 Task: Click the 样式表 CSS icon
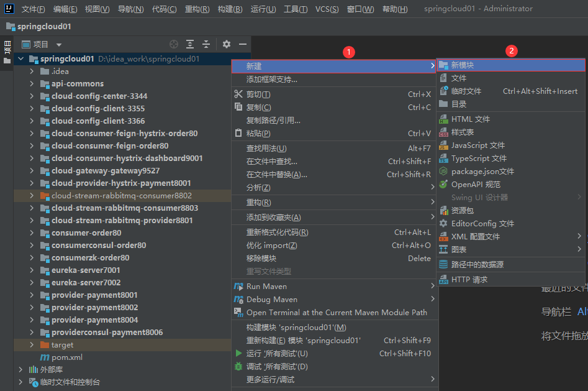443,132
